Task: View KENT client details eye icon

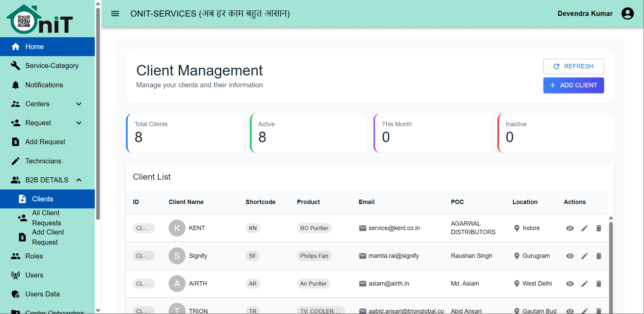Action: click(x=570, y=228)
